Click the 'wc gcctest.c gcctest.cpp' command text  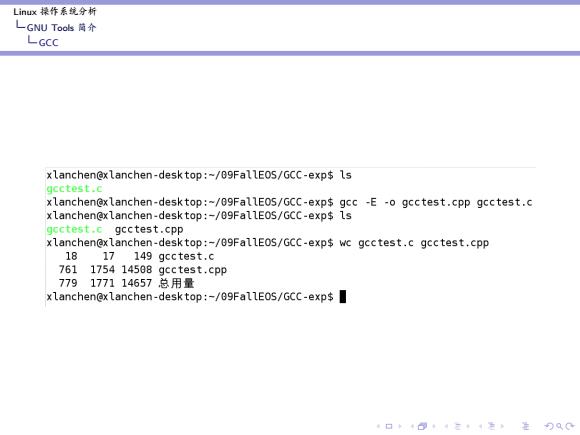click(414, 243)
